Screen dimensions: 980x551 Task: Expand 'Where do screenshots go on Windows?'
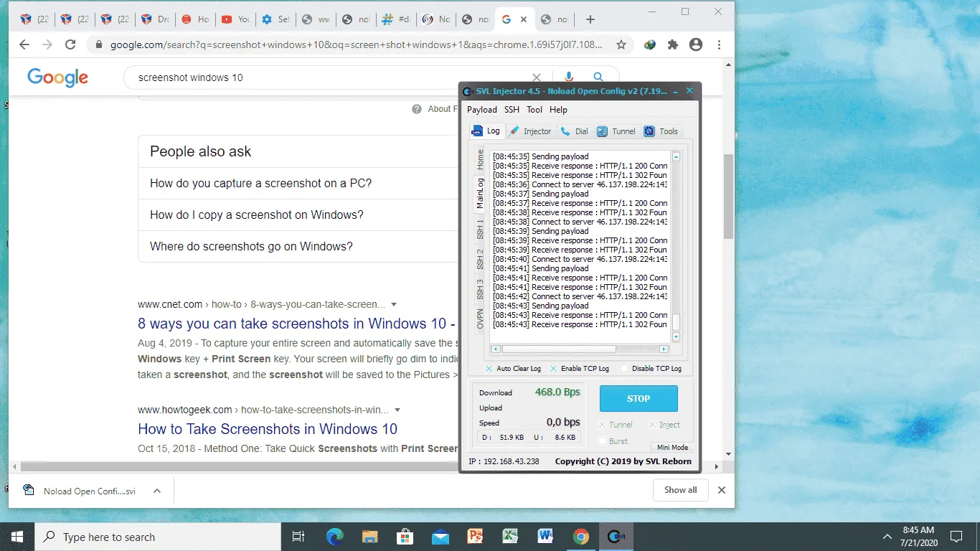[x=298, y=246]
